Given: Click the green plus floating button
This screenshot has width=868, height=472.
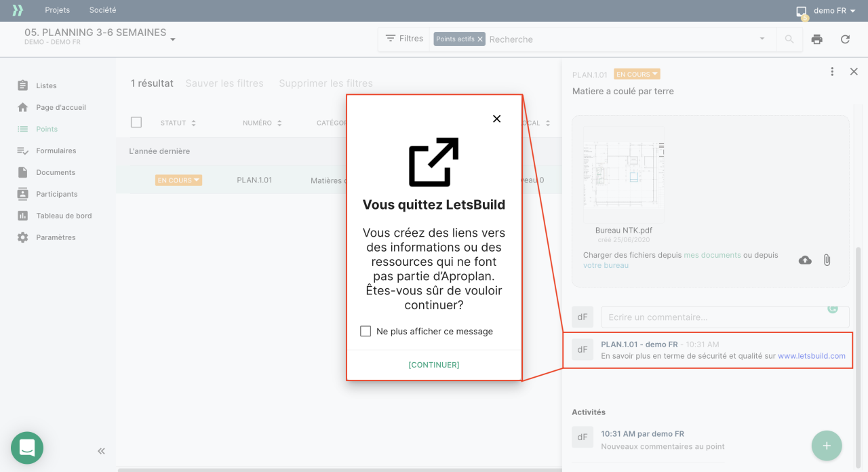Looking at the screenshot, I should pos(826,446).
